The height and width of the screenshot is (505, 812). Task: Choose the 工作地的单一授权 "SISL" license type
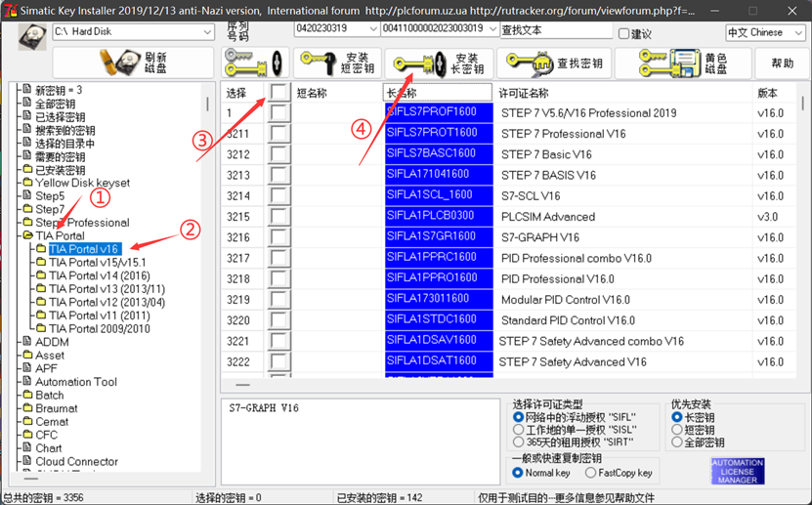click(519, 430)
